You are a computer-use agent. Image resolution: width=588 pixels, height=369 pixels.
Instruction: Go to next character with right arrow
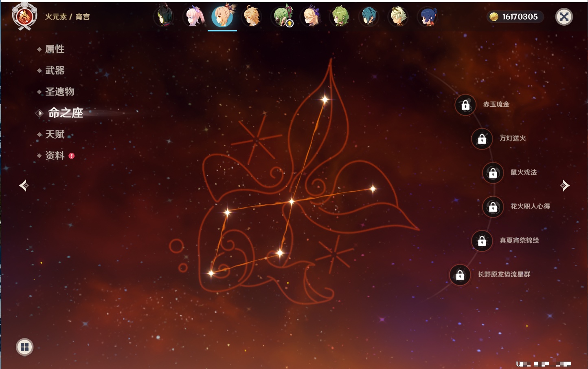tap(565, 186)
